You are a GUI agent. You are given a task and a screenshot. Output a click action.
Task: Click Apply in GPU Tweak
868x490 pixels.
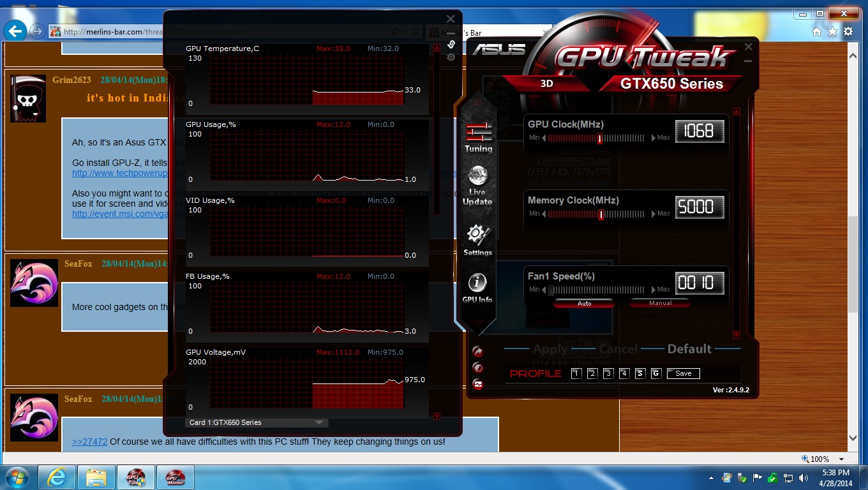[x=550, y=348]
